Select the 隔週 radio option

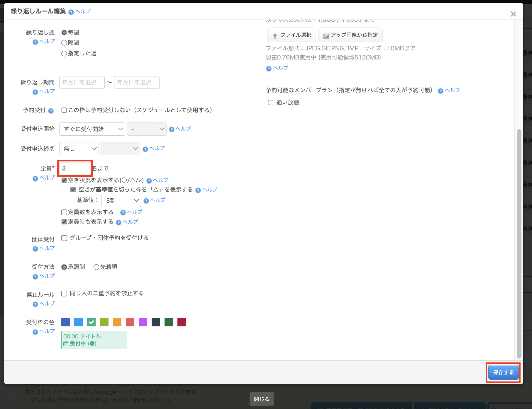tap(64, 43)
